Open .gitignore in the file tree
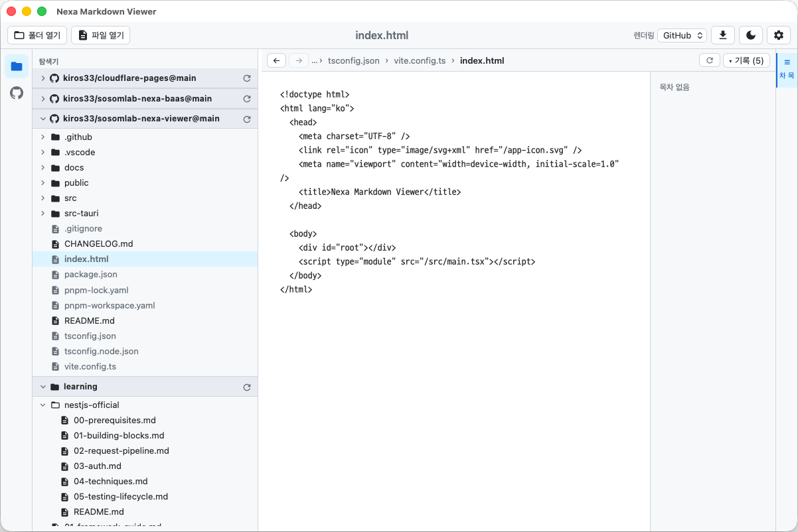The height and width of the screenshot is (532, 798). click(145, 228)
